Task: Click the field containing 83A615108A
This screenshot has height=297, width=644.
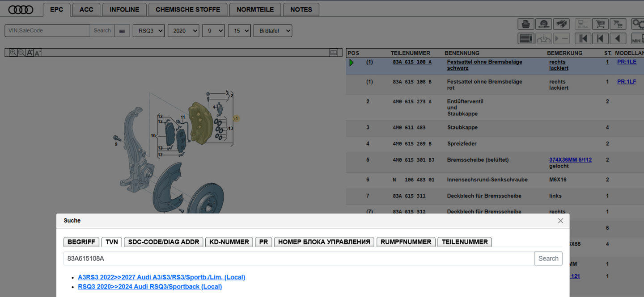Action: pos(299,258)
